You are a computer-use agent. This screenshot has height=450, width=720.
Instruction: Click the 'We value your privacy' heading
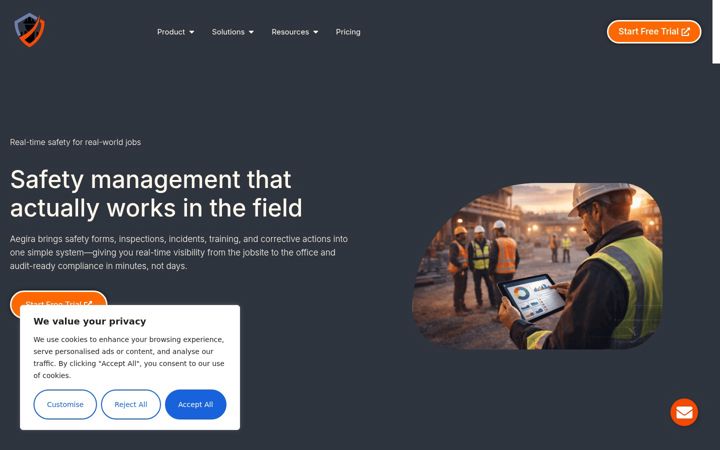coord(90,321)
